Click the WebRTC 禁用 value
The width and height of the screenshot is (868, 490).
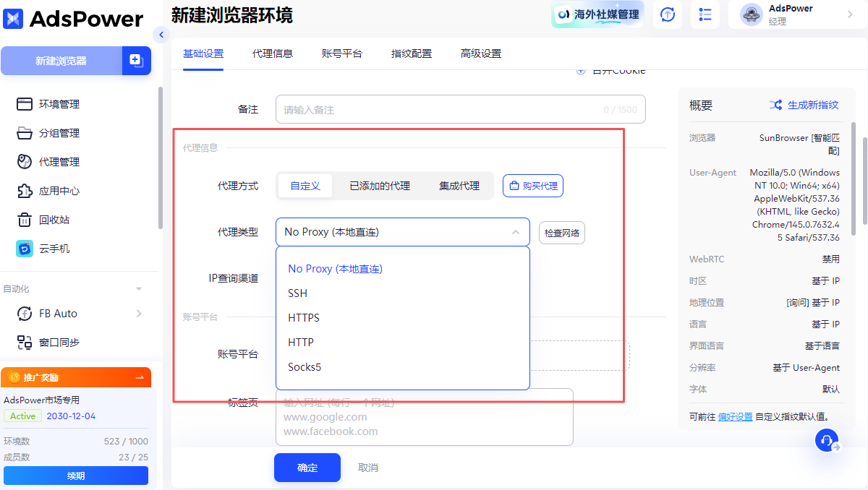pos(830,259)
